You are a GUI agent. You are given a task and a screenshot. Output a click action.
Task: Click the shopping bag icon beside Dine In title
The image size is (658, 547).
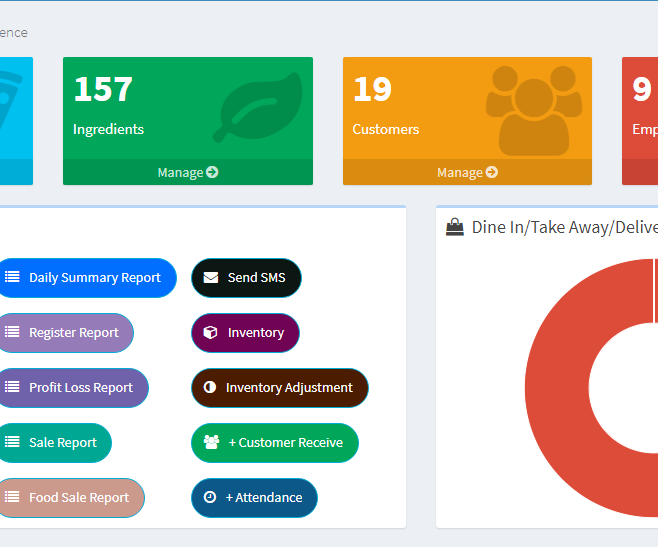455,227
